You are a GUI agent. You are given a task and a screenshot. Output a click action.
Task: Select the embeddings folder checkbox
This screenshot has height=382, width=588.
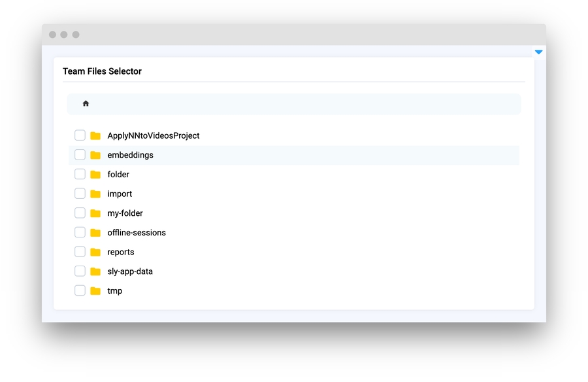(x=80, y=155)
